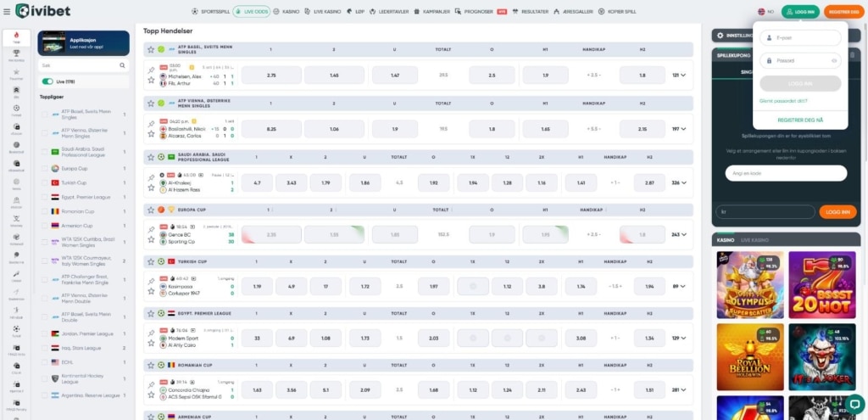Expand 121 markets for Michelsen vs Fils
The image size is (868, 420).
tap(679, 75)
